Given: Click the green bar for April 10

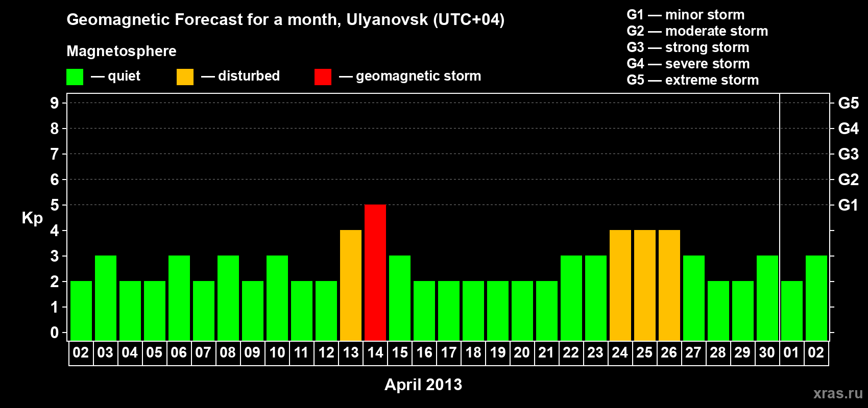Looking at the screenshot, I should (277, 298).
